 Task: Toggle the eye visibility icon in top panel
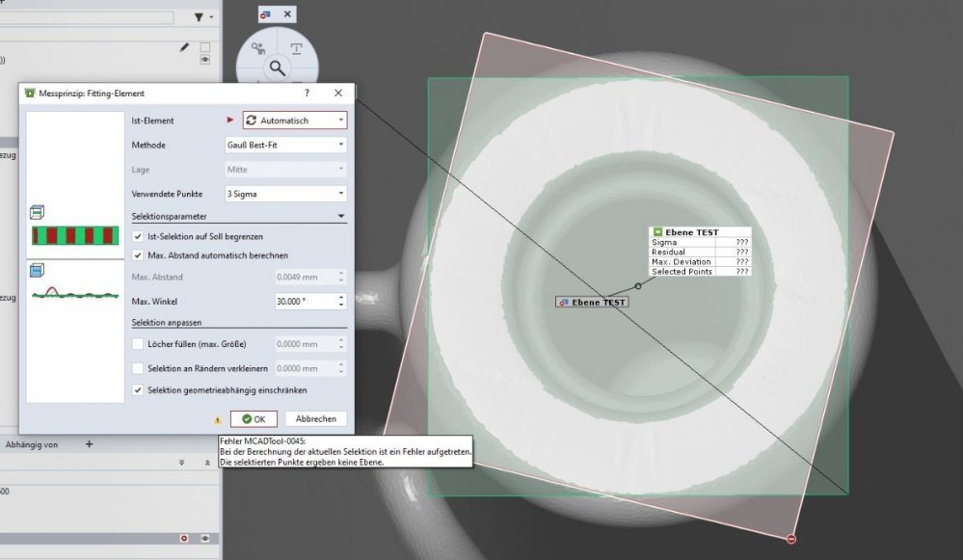coord(204,60)
